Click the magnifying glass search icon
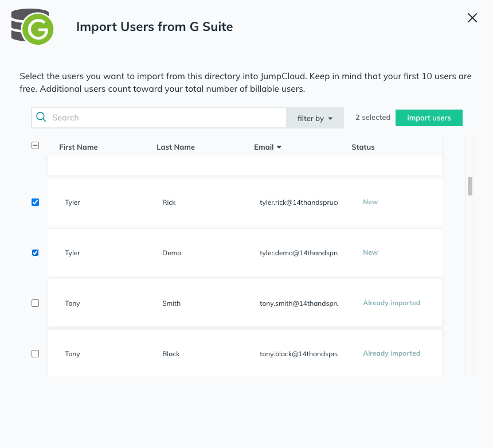The width and height of the screenshot is (493, 448). click(41, 118)
